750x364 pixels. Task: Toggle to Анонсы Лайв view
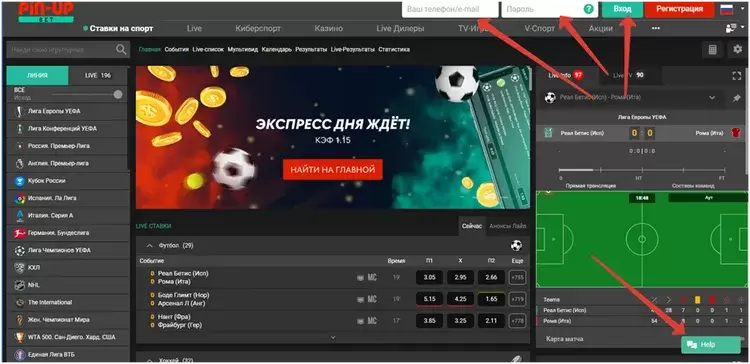click(x=507, y=226)
